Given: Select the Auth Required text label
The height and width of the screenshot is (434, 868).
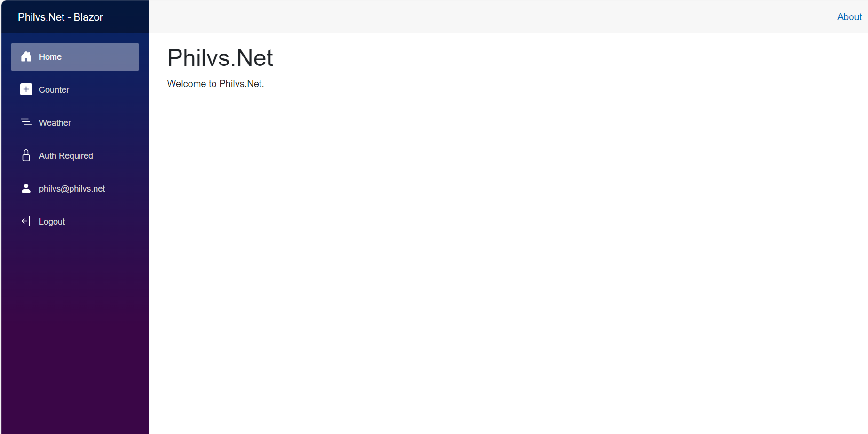Looking at the screenshot, I should [x=66, y=156].
